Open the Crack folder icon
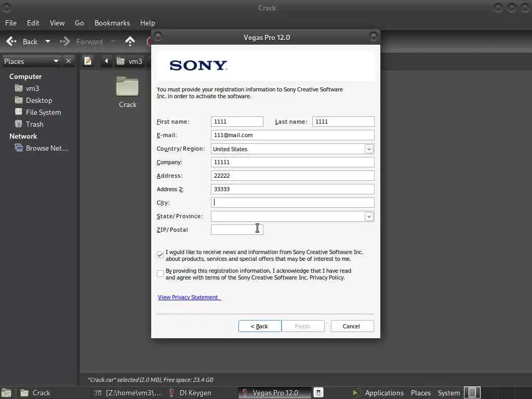532x399 pixels. (x=127, y=87)
